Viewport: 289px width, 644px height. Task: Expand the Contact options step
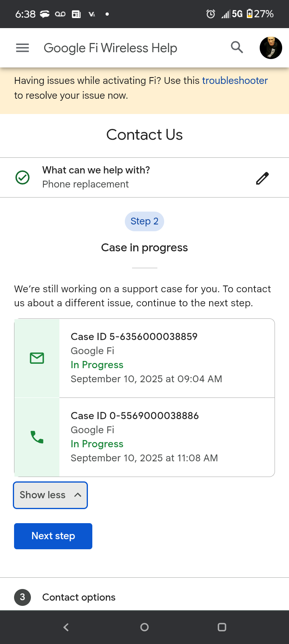click(x=79, y=597)
